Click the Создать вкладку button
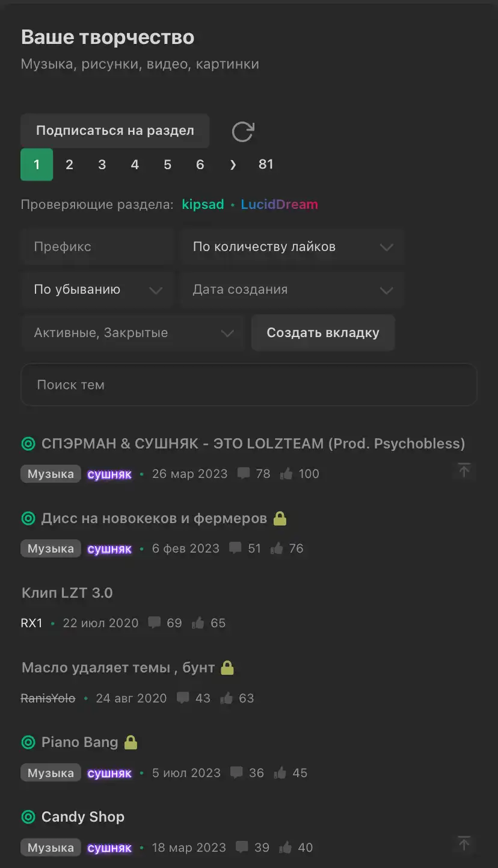 point(323,333)
